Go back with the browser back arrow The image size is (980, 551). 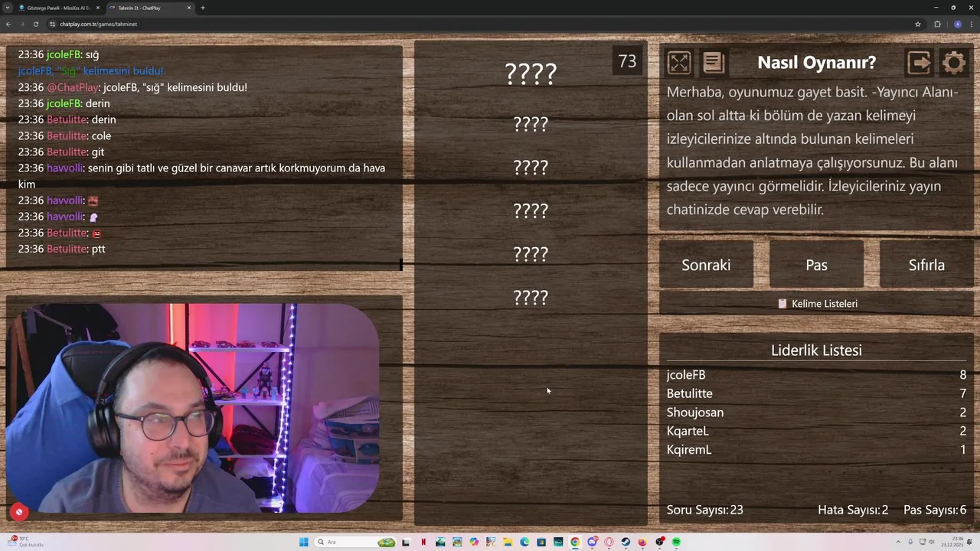[x=8, y=24]
